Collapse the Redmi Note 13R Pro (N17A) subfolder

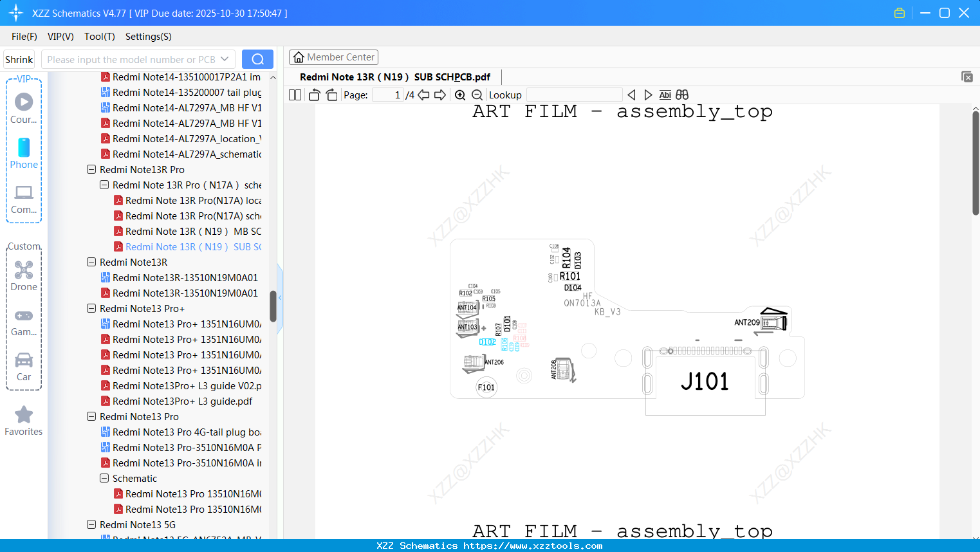pos(104,185)
